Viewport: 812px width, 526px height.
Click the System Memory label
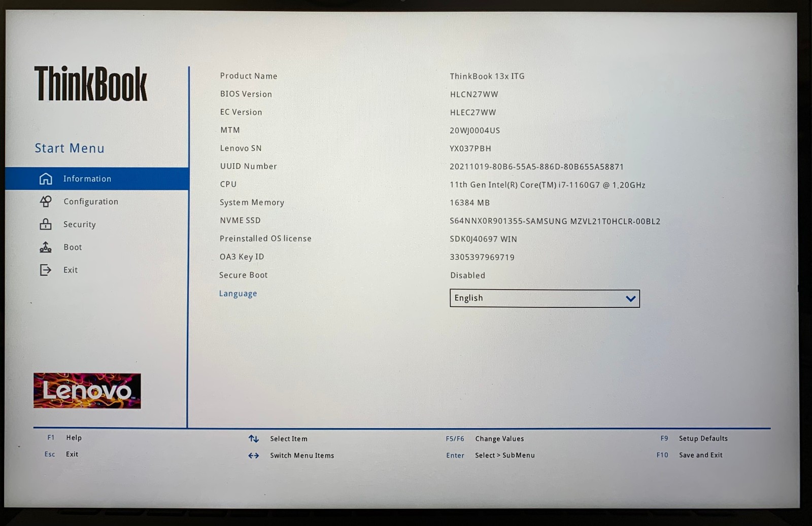[x=252, y=202]
